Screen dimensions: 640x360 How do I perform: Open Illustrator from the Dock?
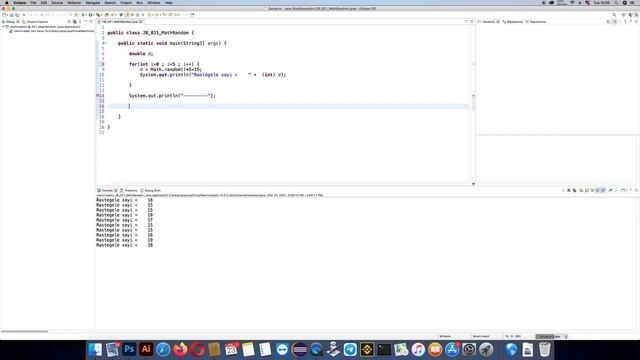click(x=146, y=349)
